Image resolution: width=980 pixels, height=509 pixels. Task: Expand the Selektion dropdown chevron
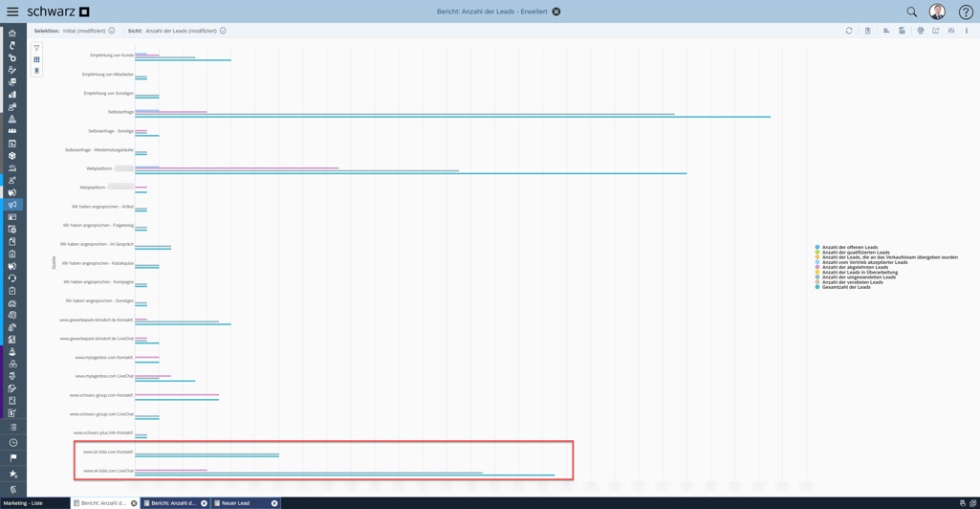click(112, 31)
